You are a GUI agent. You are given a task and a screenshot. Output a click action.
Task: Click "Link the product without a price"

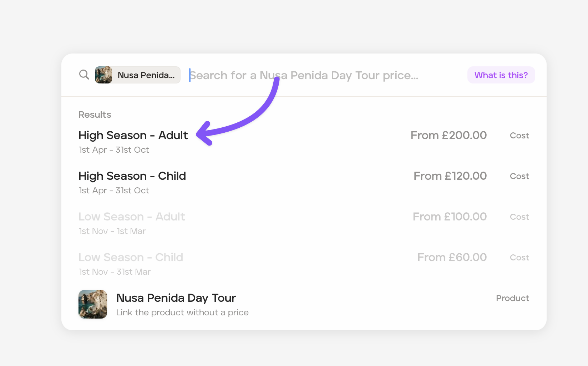[x=182, y=312]
